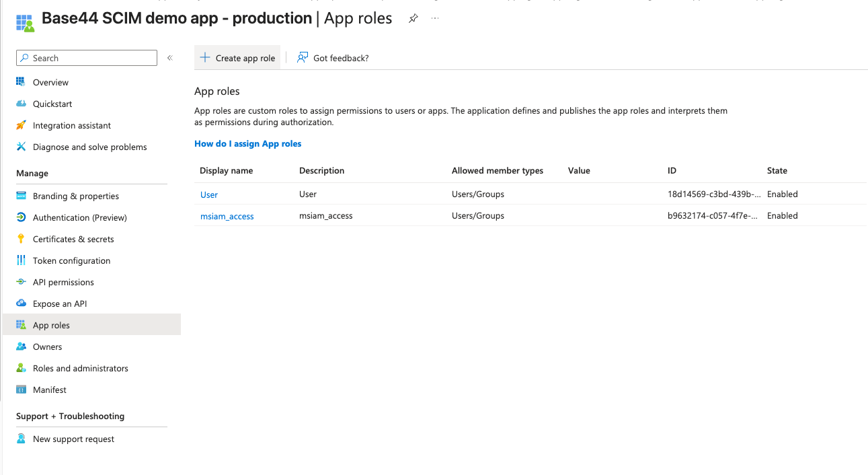Navigate to Authentication (Preview)
The image size is (868, 475).
click(x=80, y=217)
